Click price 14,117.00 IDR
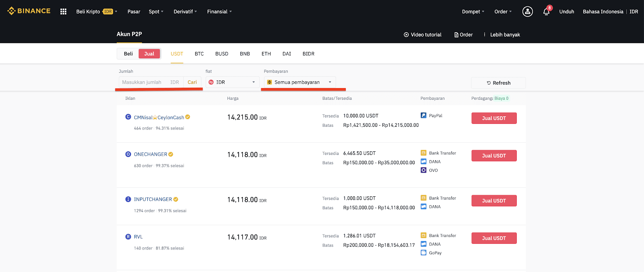This screenshot has height=272, width=644. tap(247, 237)
